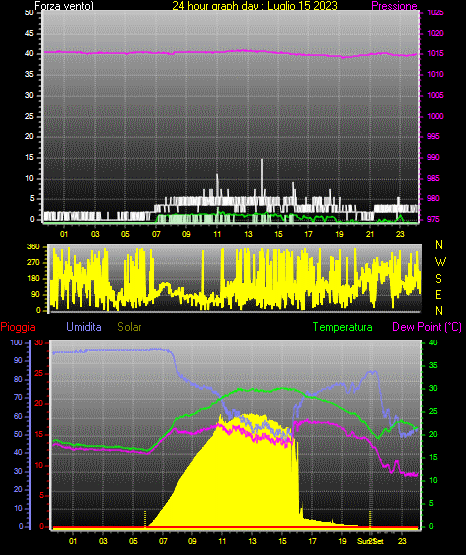This screenshot has width=466, height=555.
Task: Click the dotted sunrise marker near 06h
Action: [x=145, y=519]
